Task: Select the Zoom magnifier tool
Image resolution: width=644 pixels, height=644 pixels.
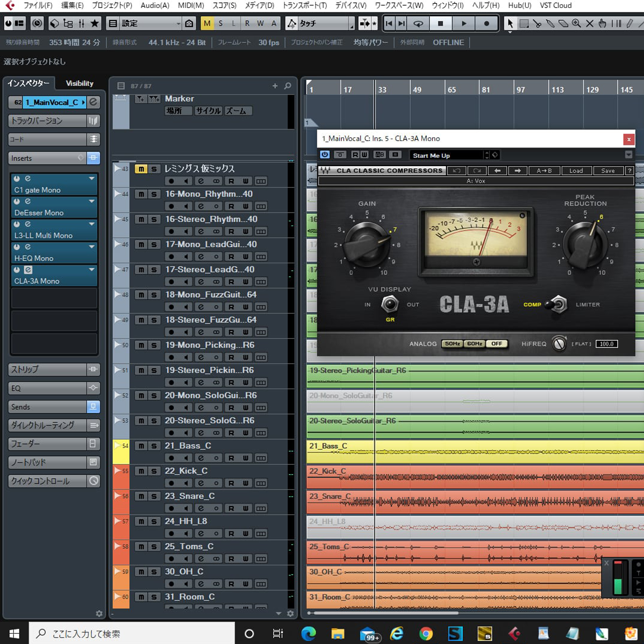Action: tap(576, 23)
